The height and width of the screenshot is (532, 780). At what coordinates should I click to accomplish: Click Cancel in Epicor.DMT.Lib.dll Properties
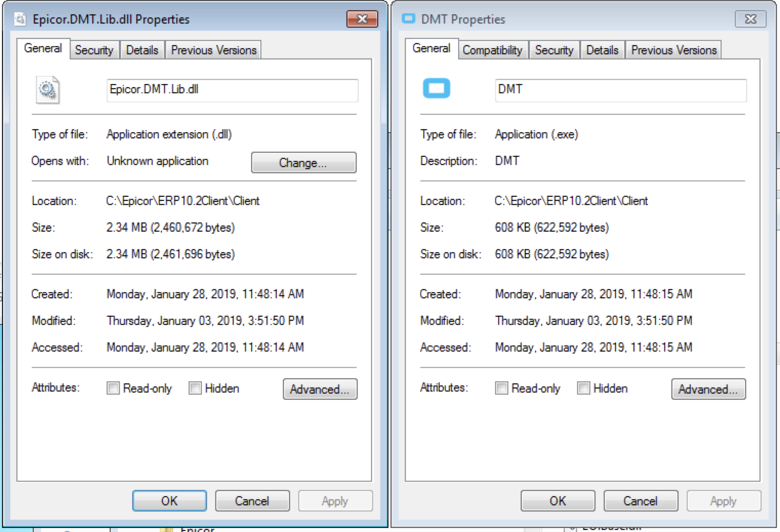(252, 501)
